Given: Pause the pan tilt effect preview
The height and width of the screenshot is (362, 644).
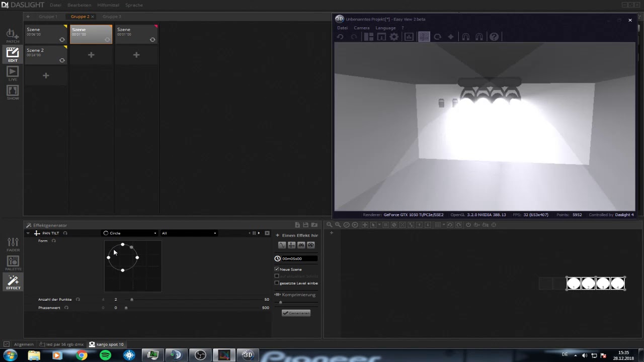Looking at the screenshot, I should [x=254, y=233].
